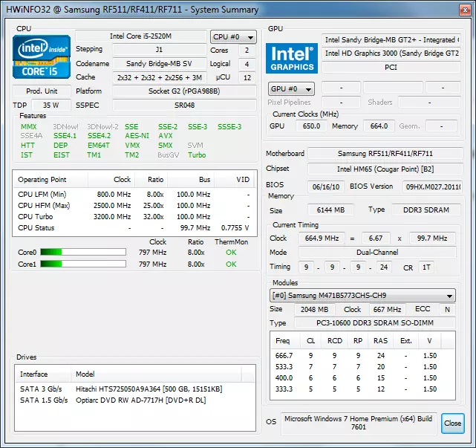Screen dimensions: 476x448
Task: Click the OS Windows 7 Home Premium field
Action: [x=359, y=423]
